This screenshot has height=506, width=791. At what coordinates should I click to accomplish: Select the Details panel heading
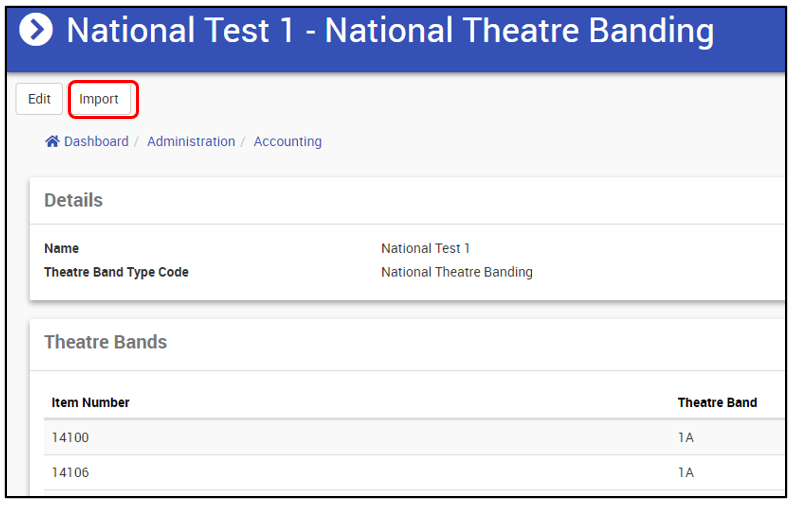73,200
